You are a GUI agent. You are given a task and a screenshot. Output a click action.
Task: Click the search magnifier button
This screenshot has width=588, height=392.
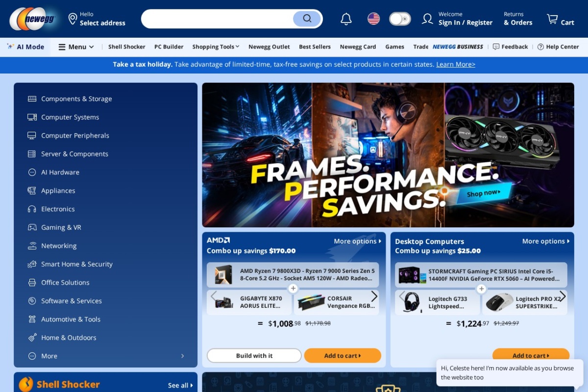tap(307, 19)
